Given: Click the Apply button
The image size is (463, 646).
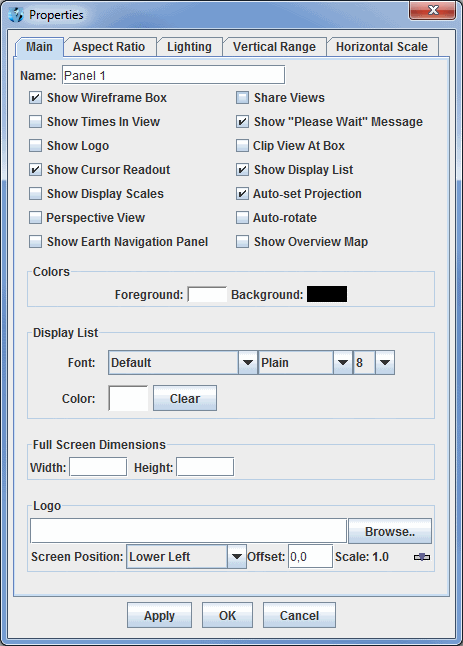Looking at the screenshot, I should coord(159,616).
